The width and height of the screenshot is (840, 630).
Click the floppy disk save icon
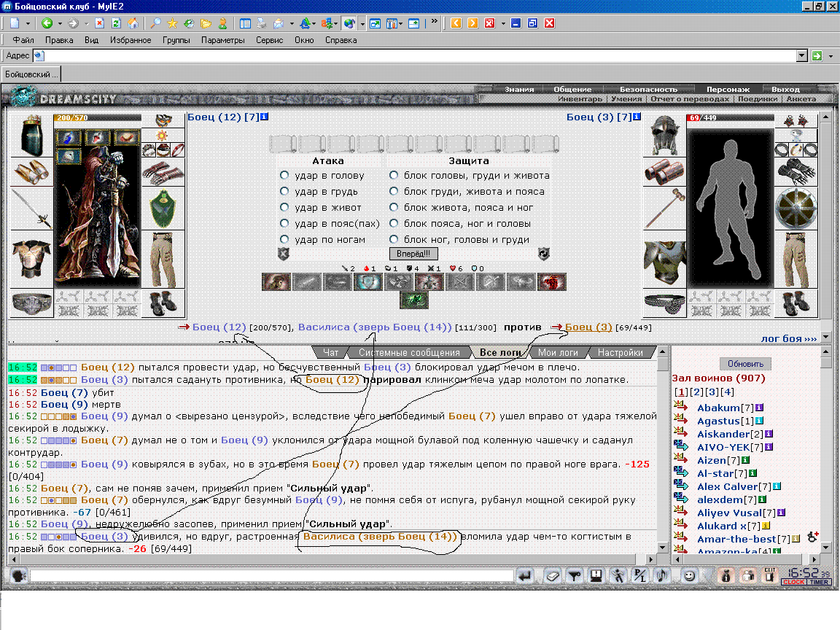pos(596,576)
